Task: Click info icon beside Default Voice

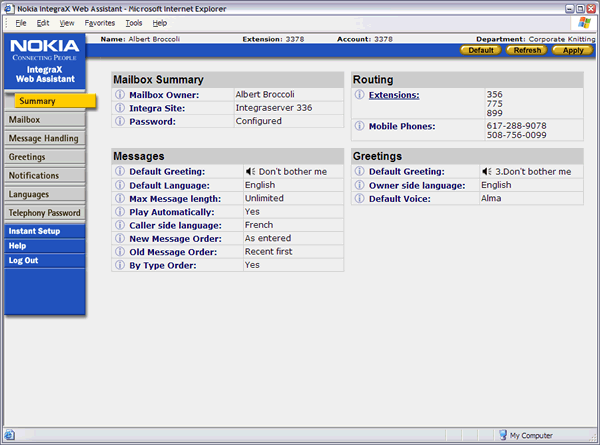Action: click(x=359, y=198)
